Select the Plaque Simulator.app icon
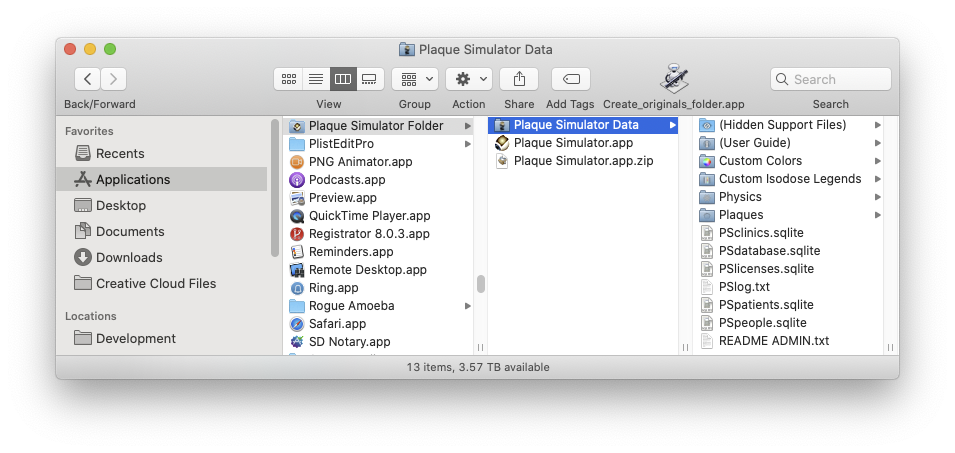The image size is (955, 453). click(502, 143)
